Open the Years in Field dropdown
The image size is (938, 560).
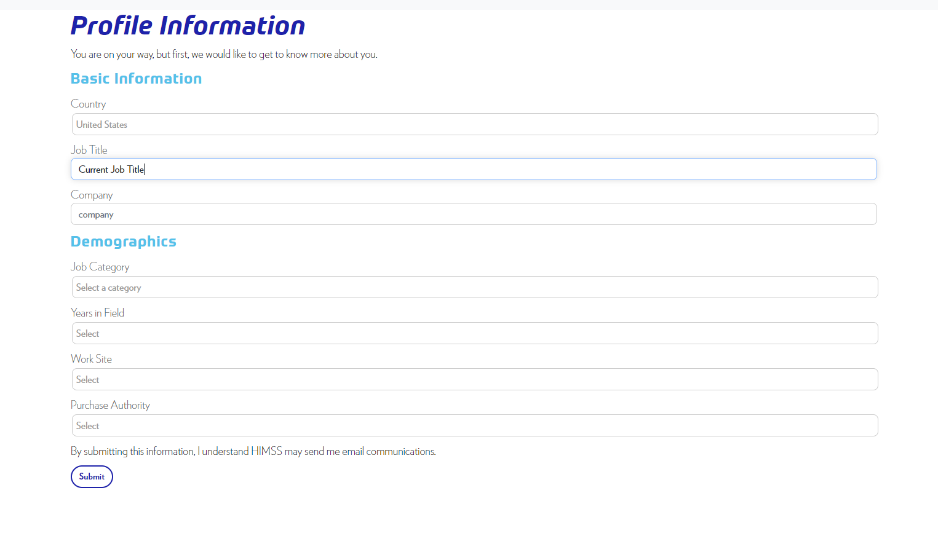(474, 333)
